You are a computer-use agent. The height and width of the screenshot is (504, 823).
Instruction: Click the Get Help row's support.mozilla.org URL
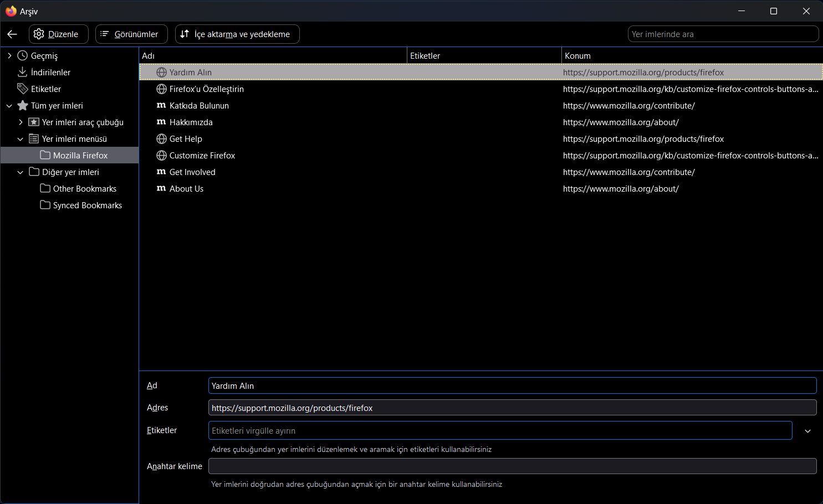point(643,139)
